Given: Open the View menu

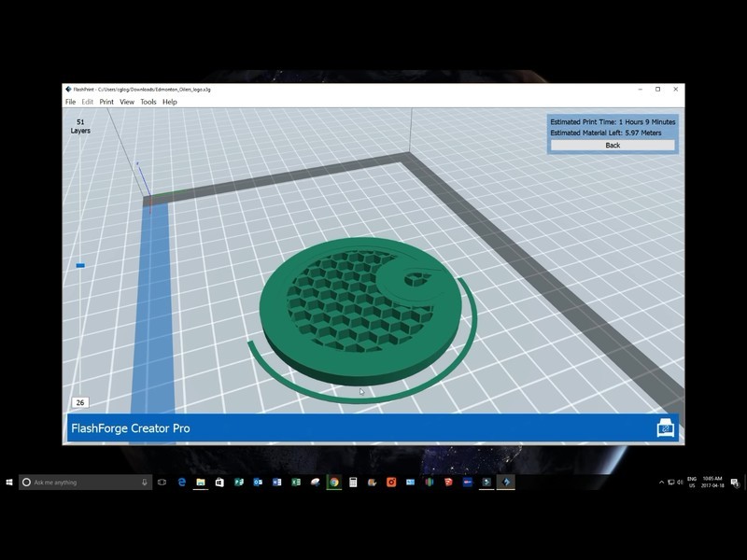Looking at the screenshot, I should [127, 102].
